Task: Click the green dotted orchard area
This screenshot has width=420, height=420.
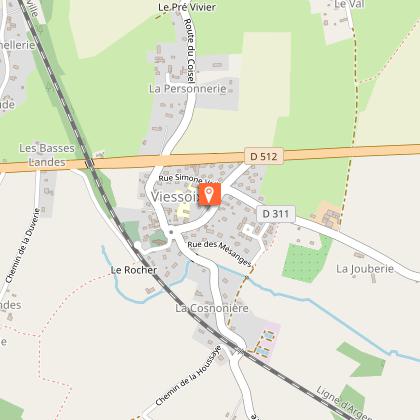Action: [x=304, y=261]
